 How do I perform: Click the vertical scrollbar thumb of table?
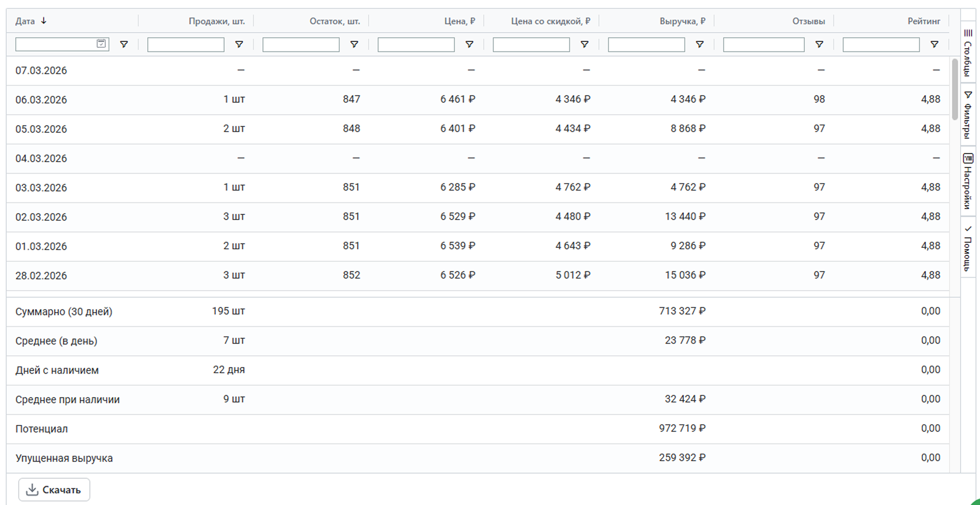(x=955, y=89)
